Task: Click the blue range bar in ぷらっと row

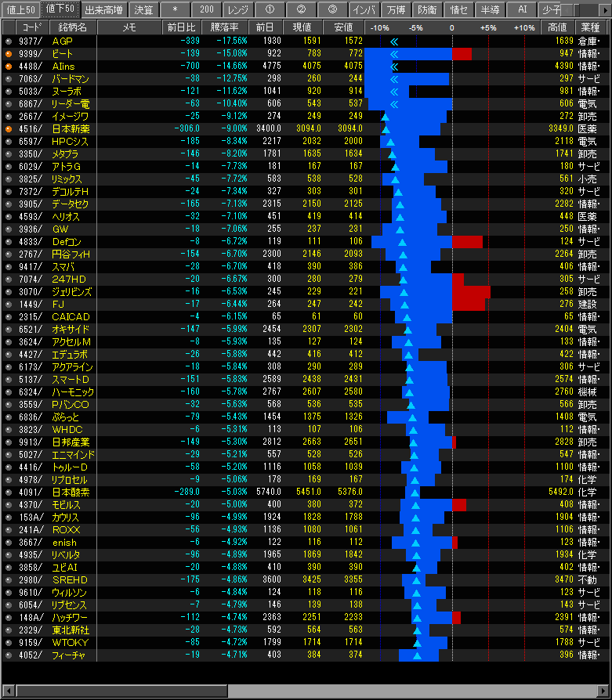Action: [407, 417]
